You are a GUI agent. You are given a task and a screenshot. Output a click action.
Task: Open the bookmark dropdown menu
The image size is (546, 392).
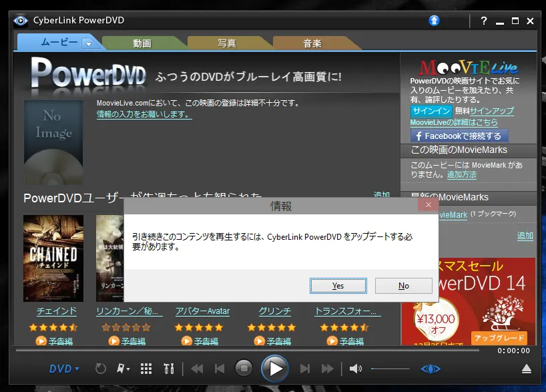pos(123,369)
